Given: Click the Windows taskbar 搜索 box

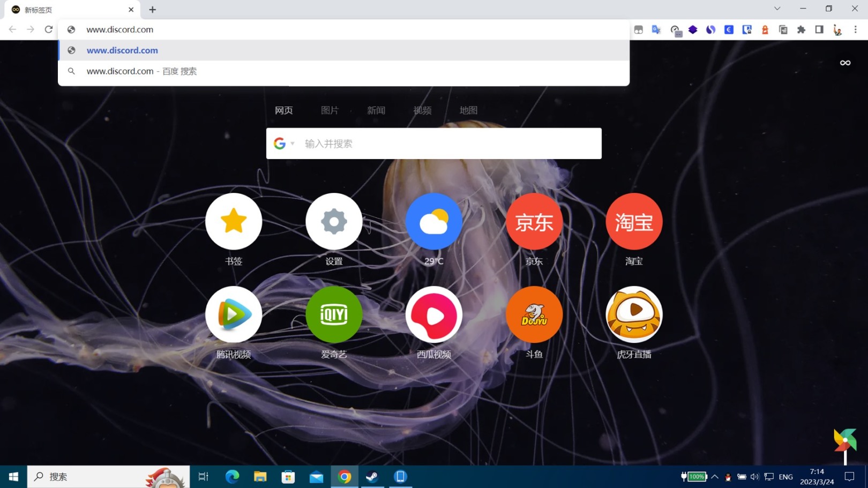Looking at the screenshot, I should coord(108,476).
